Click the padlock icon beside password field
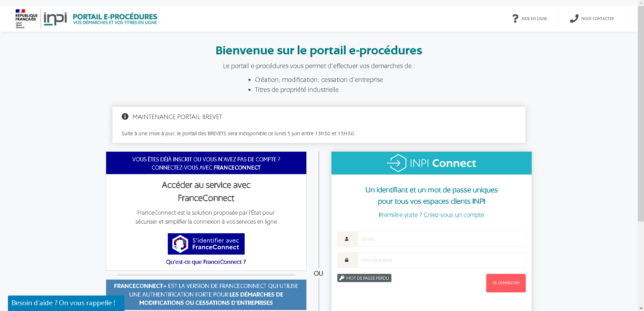This screenshot has height=311, width=644. click(347, 260)
